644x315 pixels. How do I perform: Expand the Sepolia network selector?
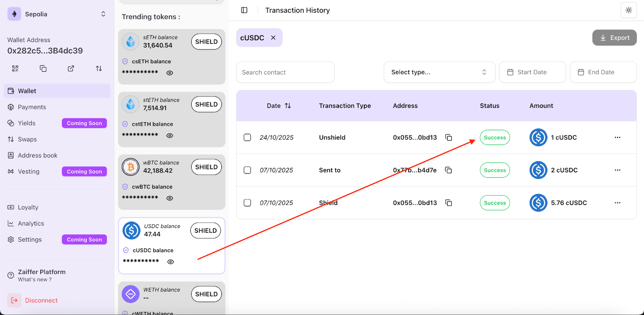(103, 14)
